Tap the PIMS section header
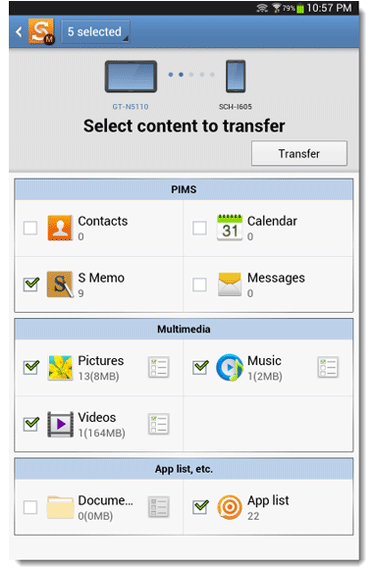 (x=184, y=189)
